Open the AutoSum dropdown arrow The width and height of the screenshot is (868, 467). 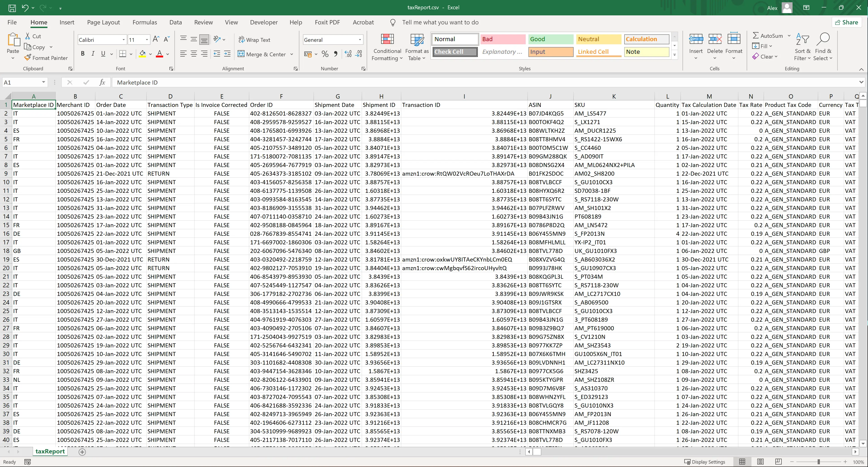pyautogui.click(x=789, y=36)
